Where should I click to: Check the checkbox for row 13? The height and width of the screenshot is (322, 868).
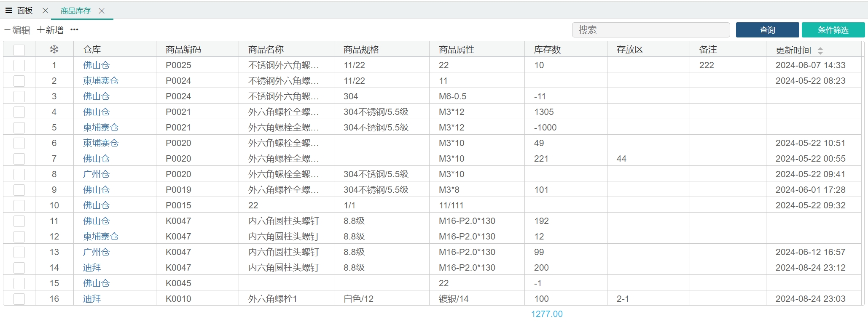tap(19, 252)
